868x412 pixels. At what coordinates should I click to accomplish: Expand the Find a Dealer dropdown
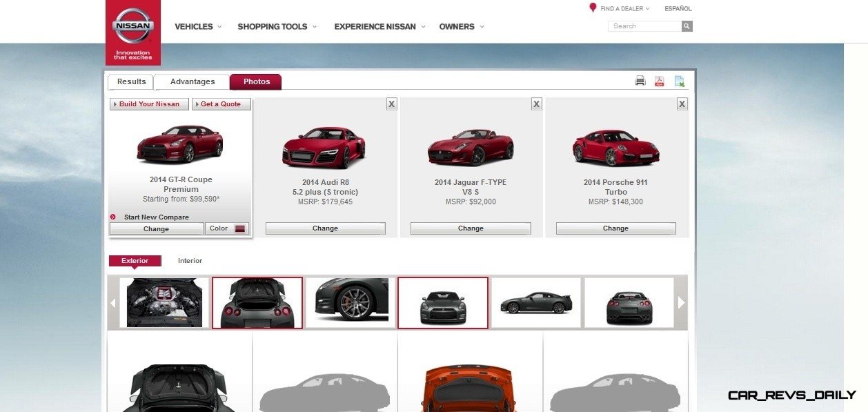(x=625, y=9)
